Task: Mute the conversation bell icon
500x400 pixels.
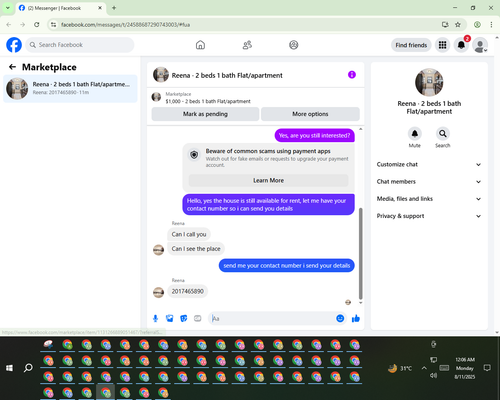Action: pyautogui.click(x=415, y=134)
